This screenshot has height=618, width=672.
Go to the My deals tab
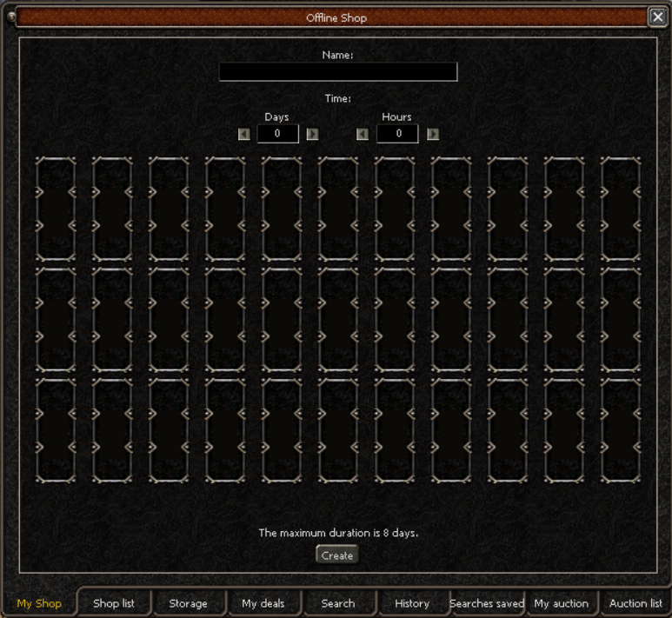[263, 603]
